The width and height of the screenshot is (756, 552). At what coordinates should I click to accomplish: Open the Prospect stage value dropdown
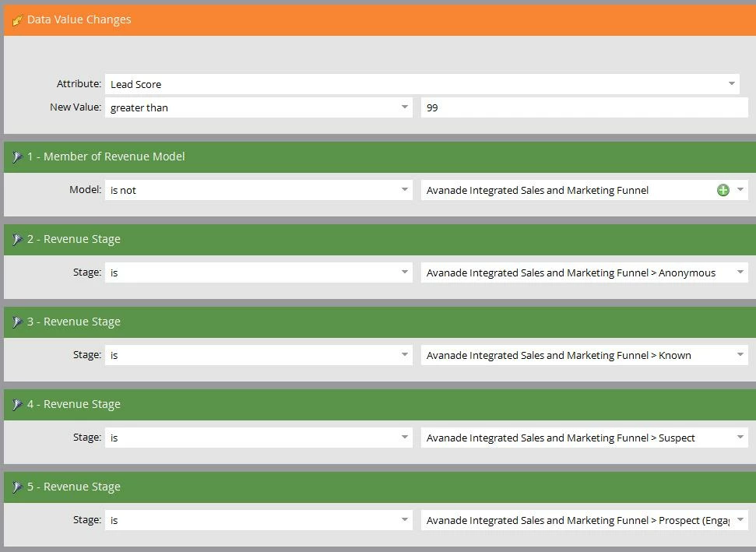(x=740, y=519)
